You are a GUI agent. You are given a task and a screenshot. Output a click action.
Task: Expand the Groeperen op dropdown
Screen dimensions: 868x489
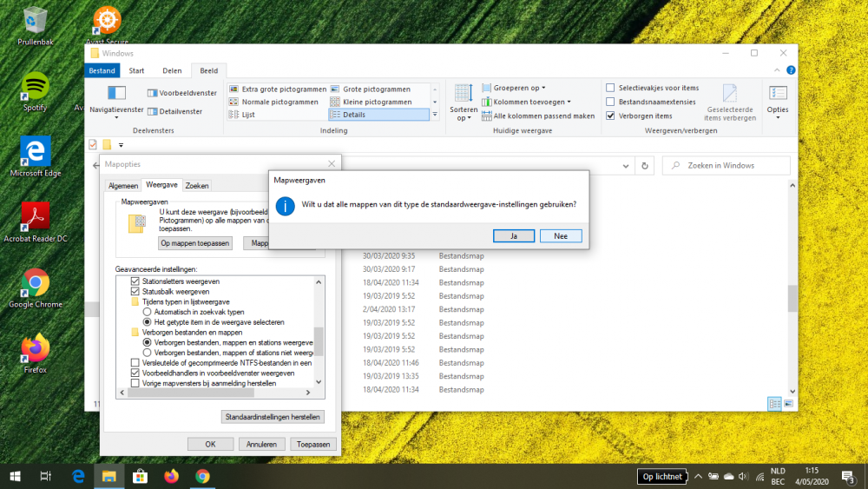(x=516, y=88)
